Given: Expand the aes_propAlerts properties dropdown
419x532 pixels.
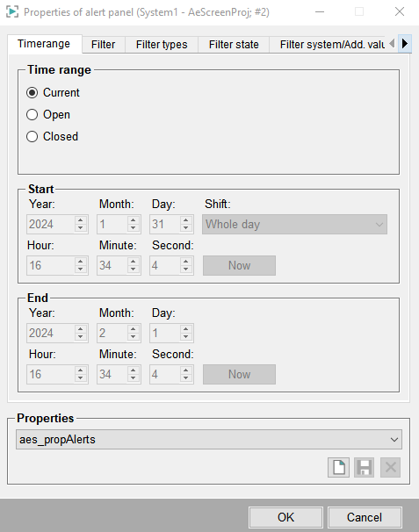Looking at the screenshot, I should [x=209, y=439].
